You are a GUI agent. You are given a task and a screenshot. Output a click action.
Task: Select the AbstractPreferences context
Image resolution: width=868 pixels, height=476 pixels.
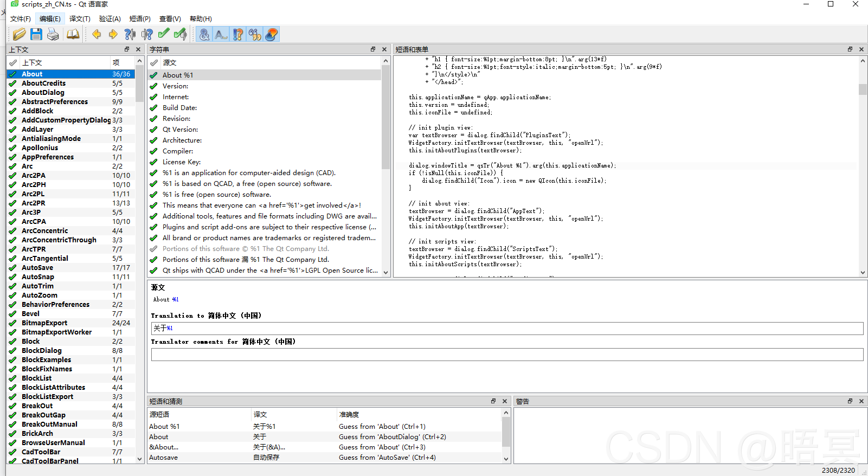pos(70,101)
